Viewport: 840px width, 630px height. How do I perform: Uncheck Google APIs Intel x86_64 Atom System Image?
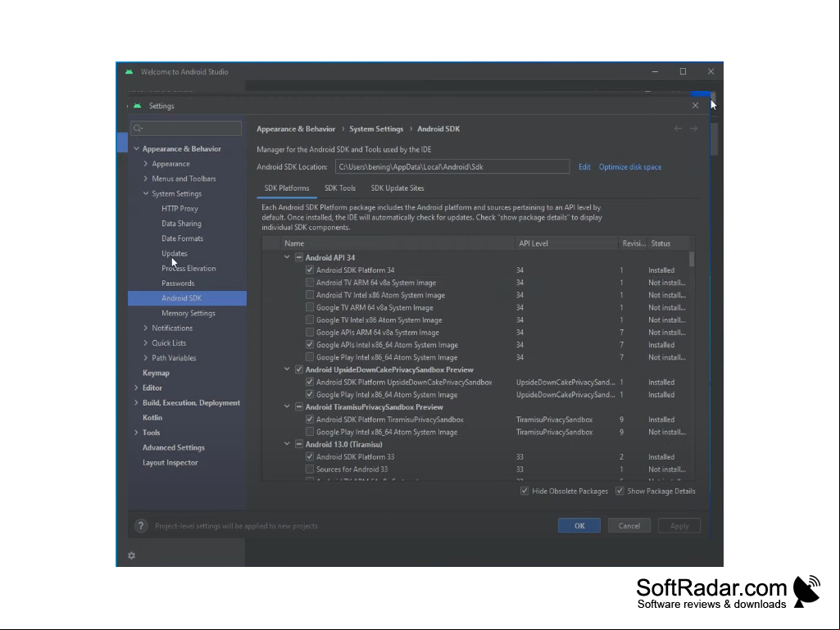click(x=310, y=345)
